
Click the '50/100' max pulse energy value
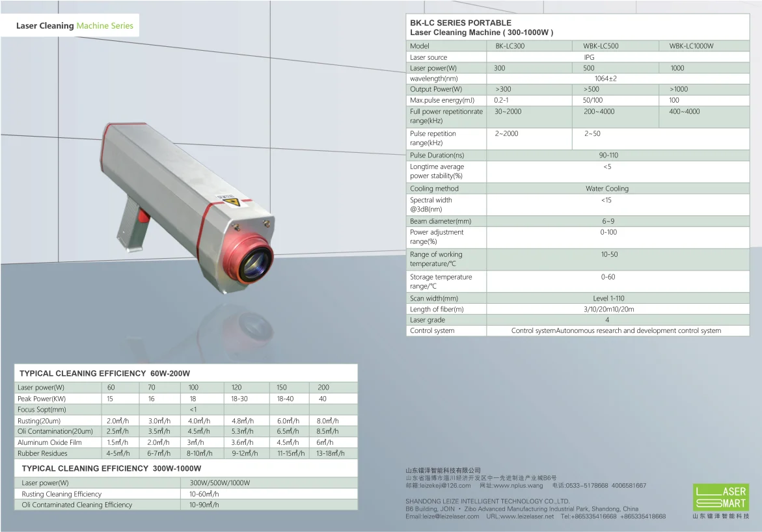click(593, 100)
